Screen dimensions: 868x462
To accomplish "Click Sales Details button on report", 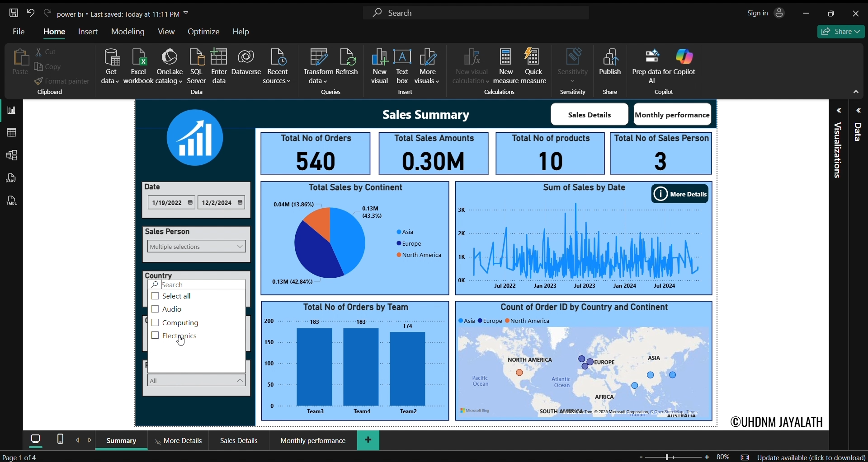I will [x=590, y=115].
